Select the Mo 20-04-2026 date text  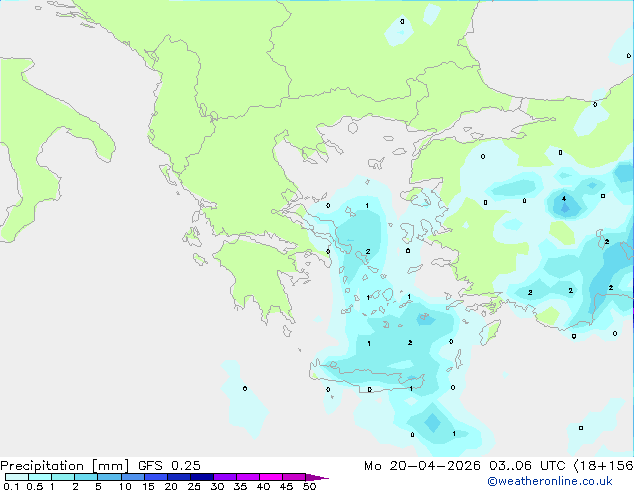tap(422, 466)
